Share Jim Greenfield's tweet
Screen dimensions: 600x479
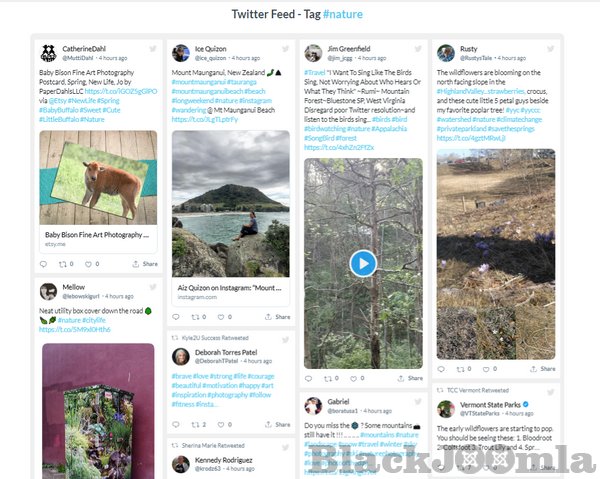point(410,379)
